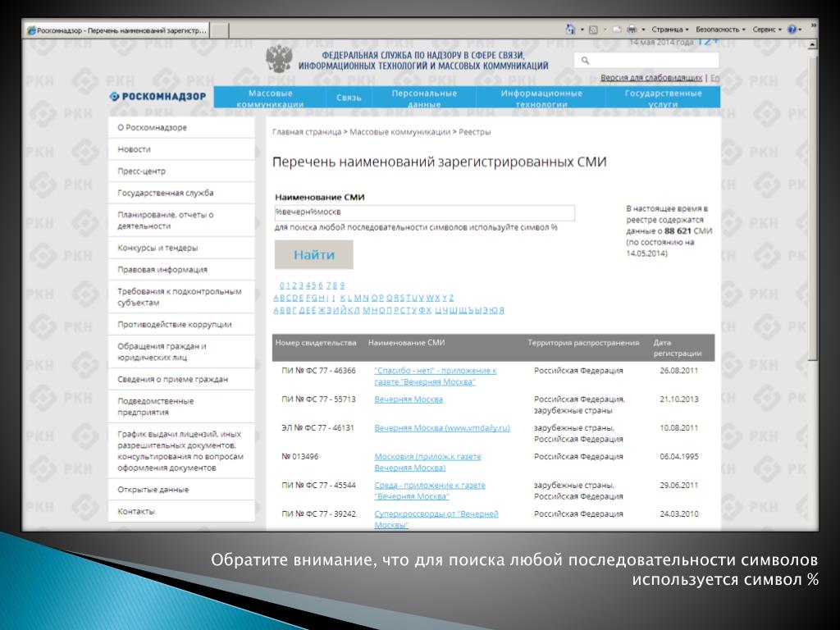Viewport: 840px width, 630px height.
Task: Open Контакты sidebar item
Action: tap(181, 512)
